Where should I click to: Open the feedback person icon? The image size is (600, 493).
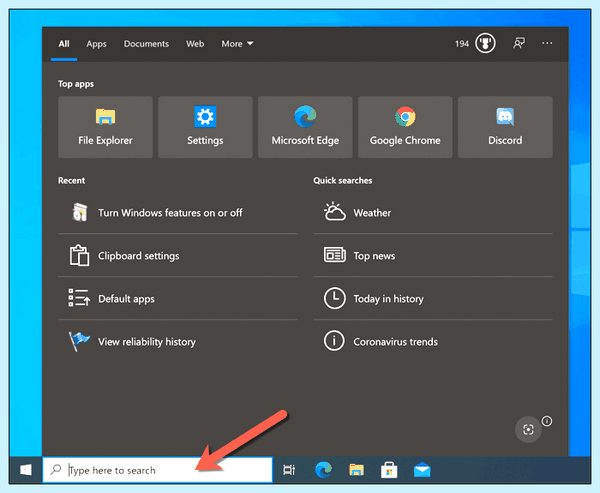pos(519,43)
